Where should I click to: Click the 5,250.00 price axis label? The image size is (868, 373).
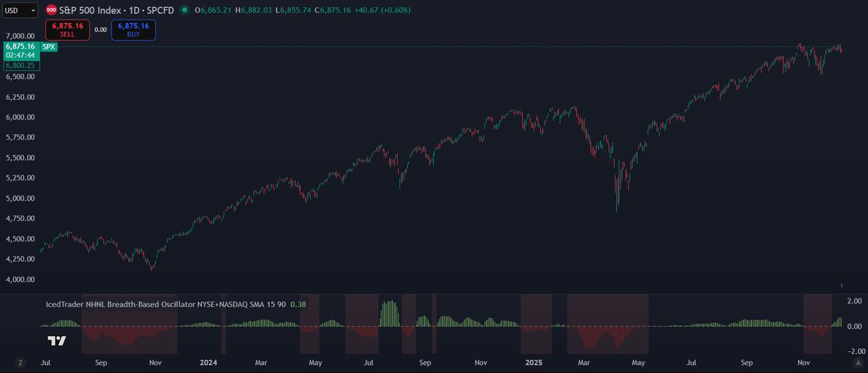tap(21, 177)
